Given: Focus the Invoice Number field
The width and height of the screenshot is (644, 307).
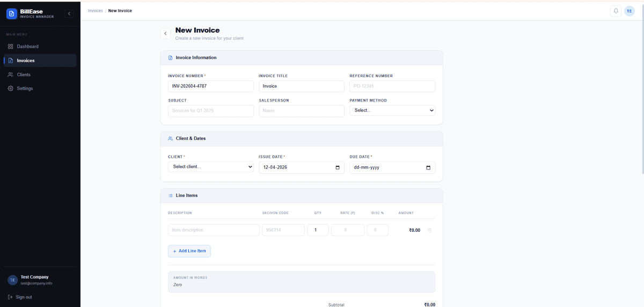Looking at the screenshot, I should coord(211,86).
